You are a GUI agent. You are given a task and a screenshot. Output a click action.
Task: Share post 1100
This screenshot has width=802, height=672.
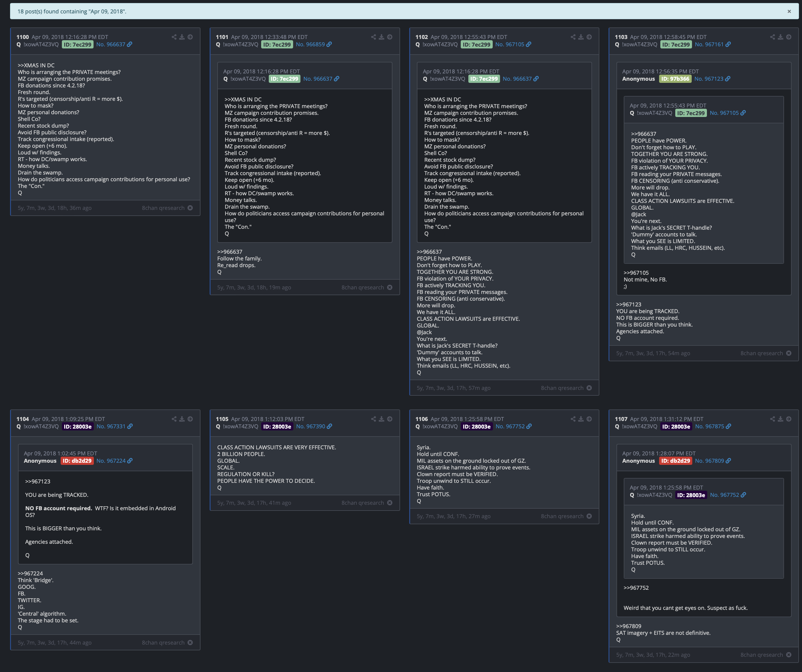click(174, 37)
